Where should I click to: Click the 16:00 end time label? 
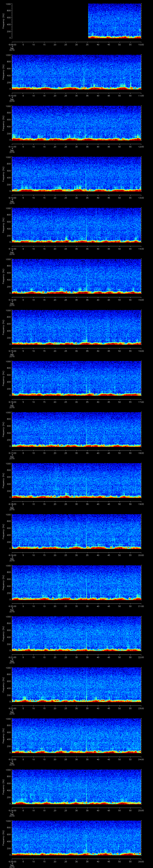click(141, 351)
